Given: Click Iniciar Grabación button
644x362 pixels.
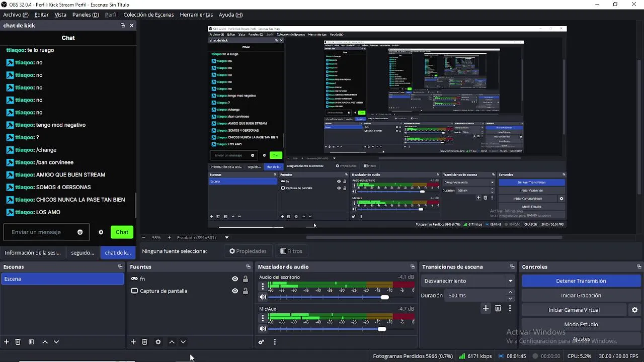Looking at the screenshot, I should point(581,296).
